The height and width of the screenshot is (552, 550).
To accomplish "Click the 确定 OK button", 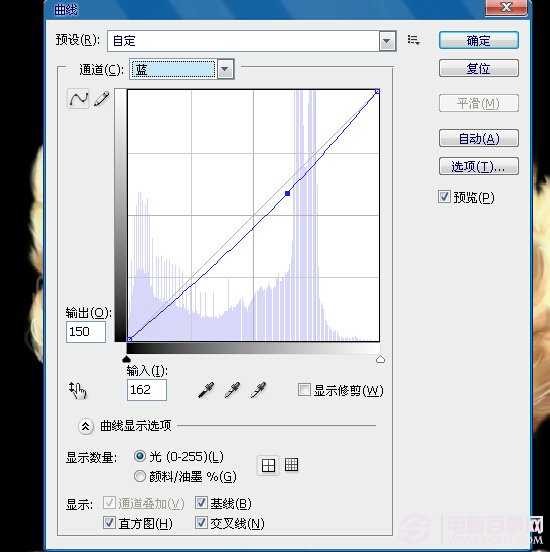I will coord(479,40).
